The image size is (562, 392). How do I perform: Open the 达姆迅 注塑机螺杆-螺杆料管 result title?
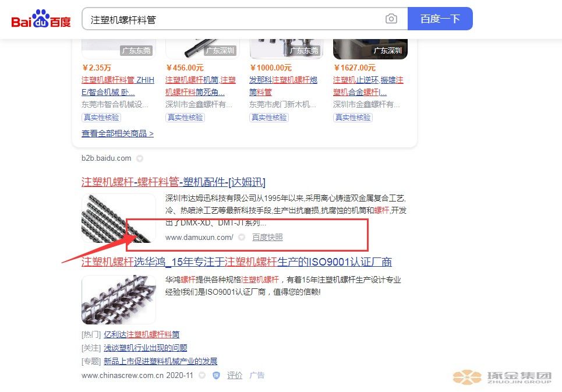(x=174, y=182)
